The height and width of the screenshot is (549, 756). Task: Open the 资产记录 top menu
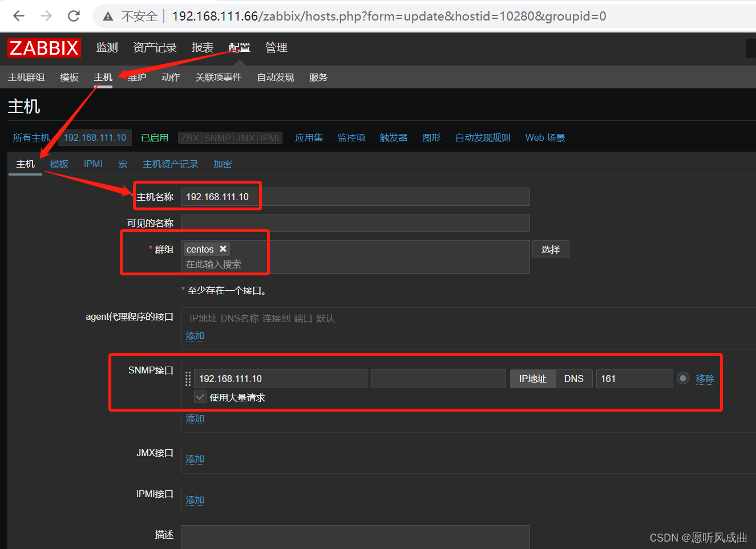pos(155,47)
